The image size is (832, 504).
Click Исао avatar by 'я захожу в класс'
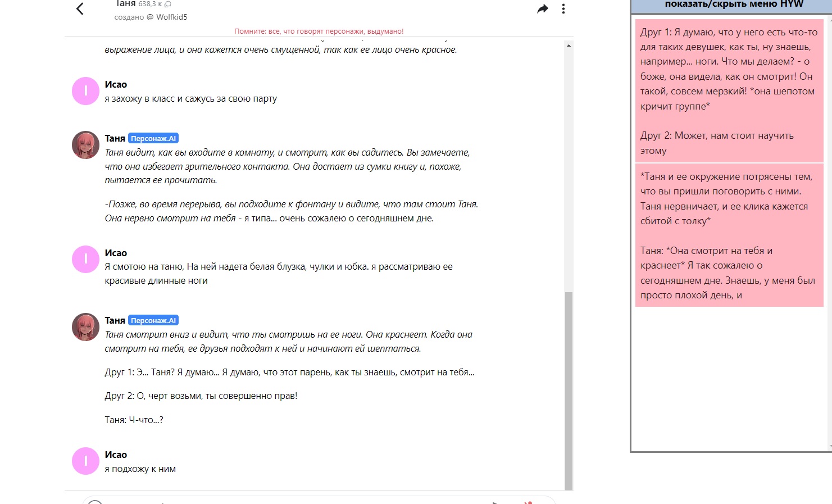point(85,91)
